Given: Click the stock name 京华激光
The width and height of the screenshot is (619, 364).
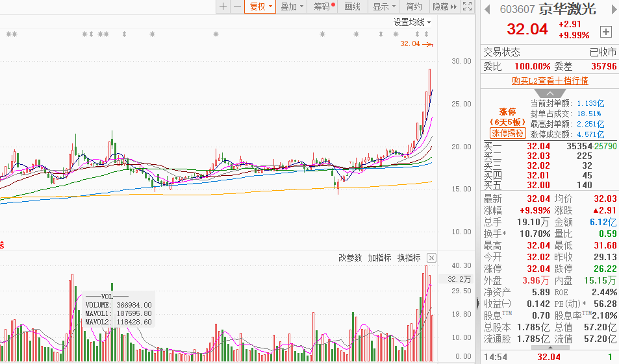Looking at the screenshot, I should [567, 8].
